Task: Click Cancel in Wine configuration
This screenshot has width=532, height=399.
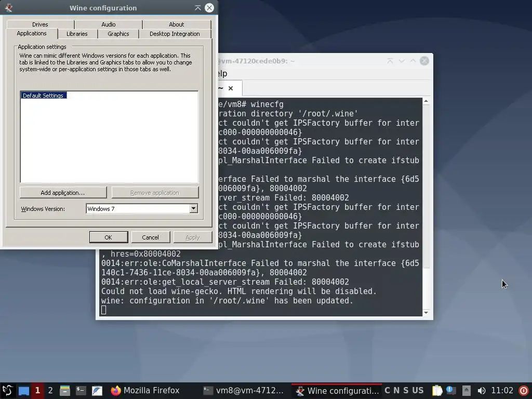Action: pos(150,237)
